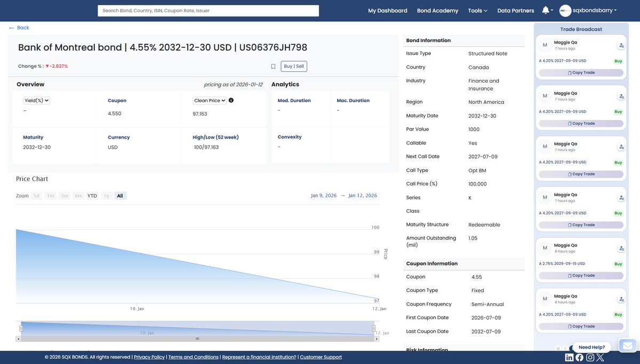Select the 5d zoom range
Screen dimensions: 640x364
pos(36,196)
